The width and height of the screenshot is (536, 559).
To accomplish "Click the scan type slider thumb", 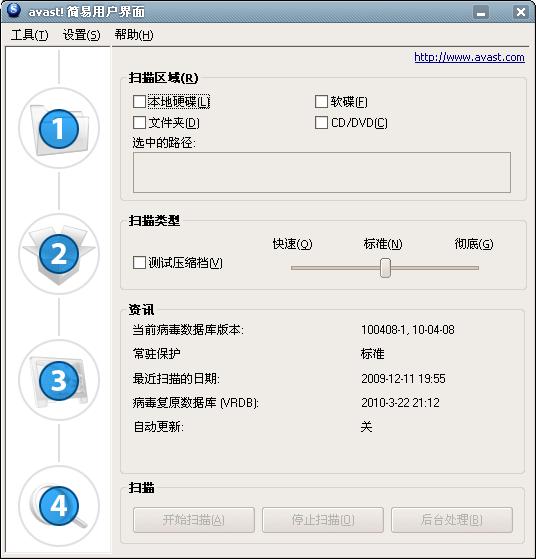I will click(385, 268).
